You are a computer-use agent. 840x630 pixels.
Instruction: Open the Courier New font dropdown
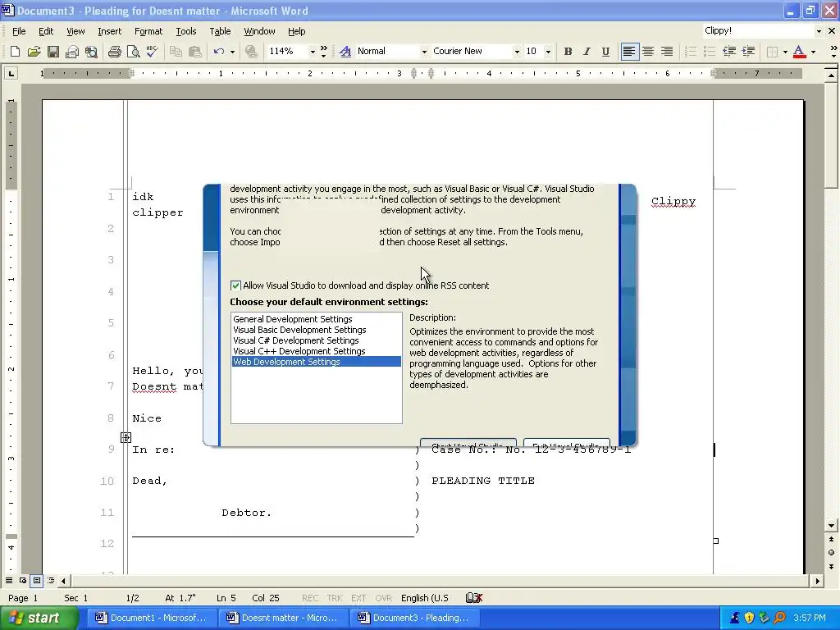(x=517, y=52)
